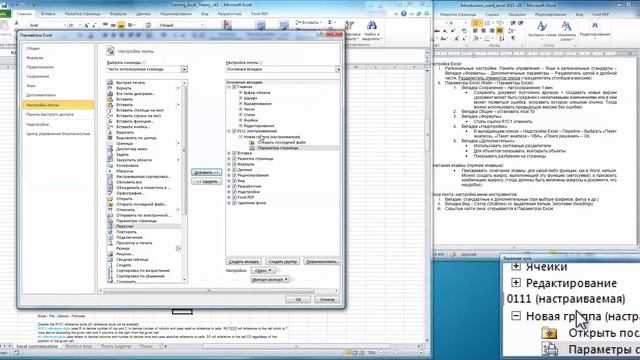640x360 pixels.
Task: Expand the Выравнивание group
Action: click(x=240, y=104)
